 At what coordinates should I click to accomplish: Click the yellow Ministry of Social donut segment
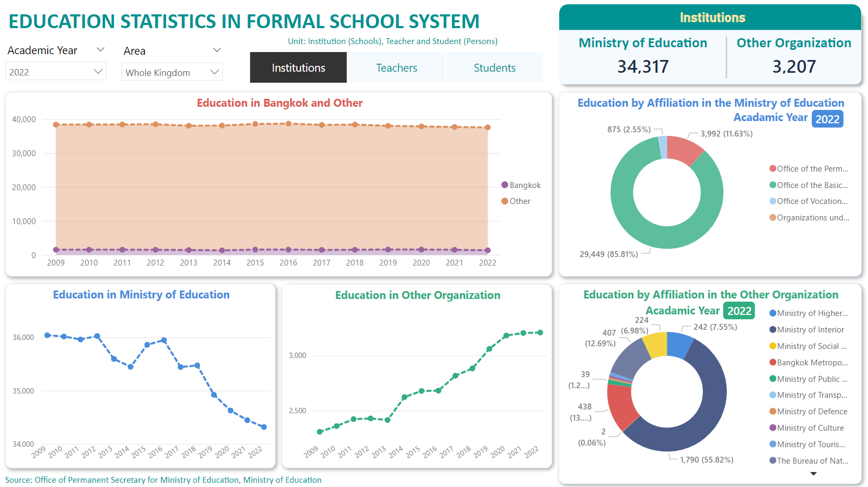(x=656, y=345)
